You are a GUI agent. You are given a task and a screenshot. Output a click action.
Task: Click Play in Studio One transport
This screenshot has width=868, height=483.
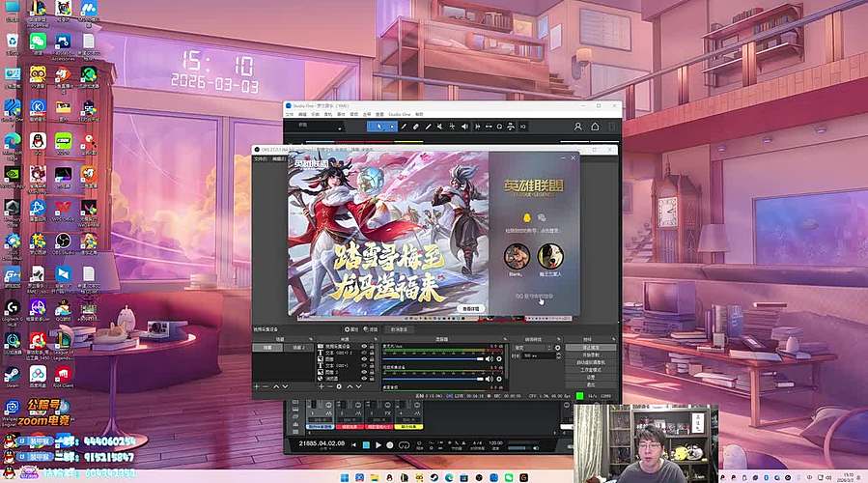click(x=378, y=444)
